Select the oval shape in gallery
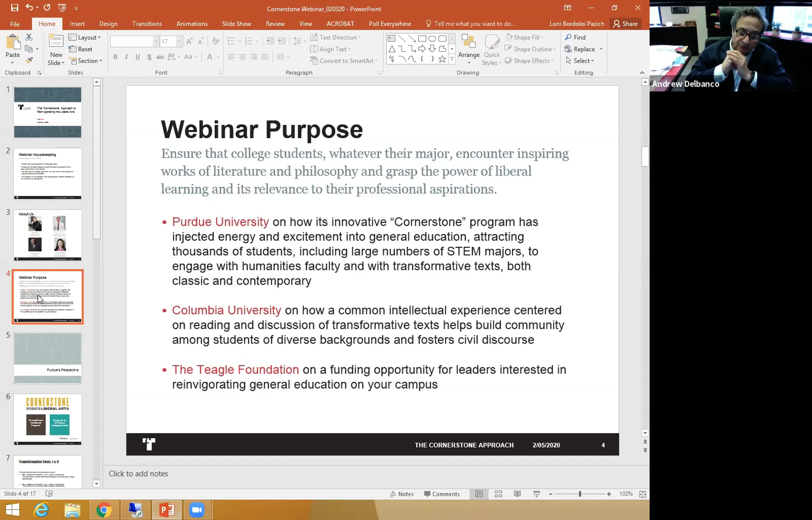This screenshot has height=520, width=812. click(432, 38)
